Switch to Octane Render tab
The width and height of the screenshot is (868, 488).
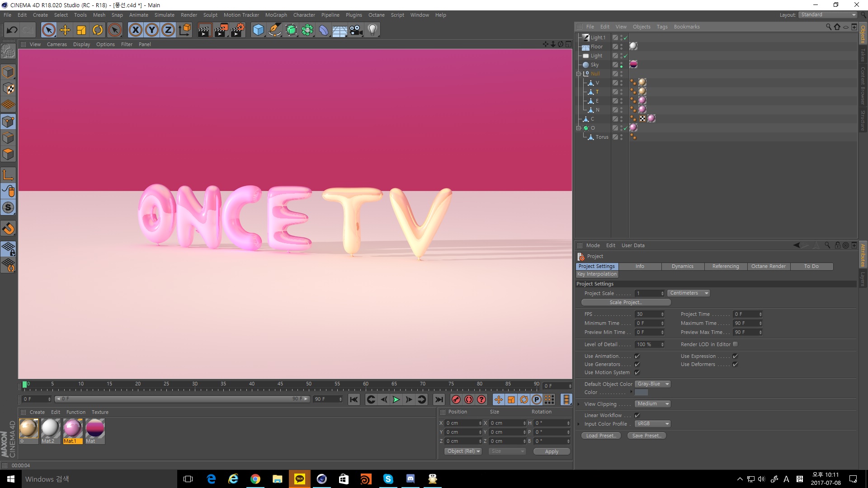[768, 267]
